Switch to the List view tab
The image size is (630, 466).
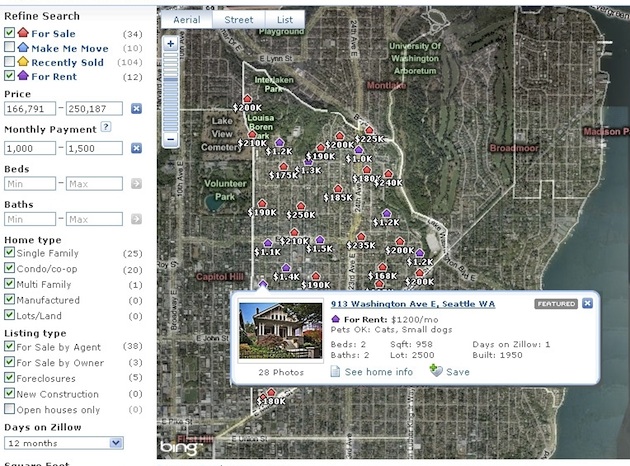point(285,19)
